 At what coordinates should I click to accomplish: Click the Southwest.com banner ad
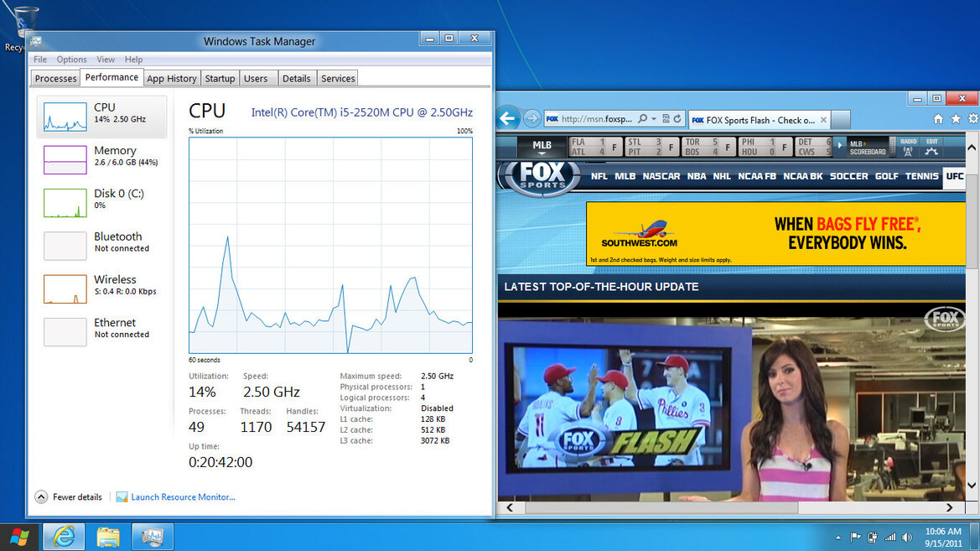775,233
